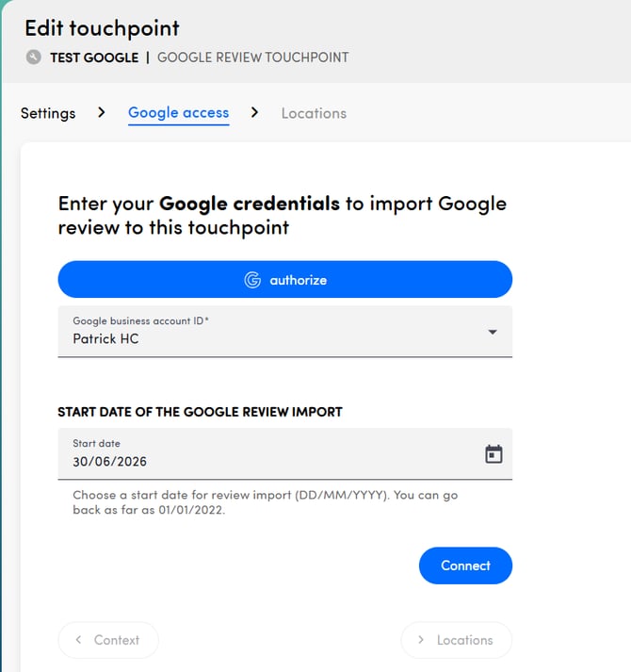The height and width of the screenshot is (672, 631).
Task: Click the left chevron in Context button
Action: [78, 639]
